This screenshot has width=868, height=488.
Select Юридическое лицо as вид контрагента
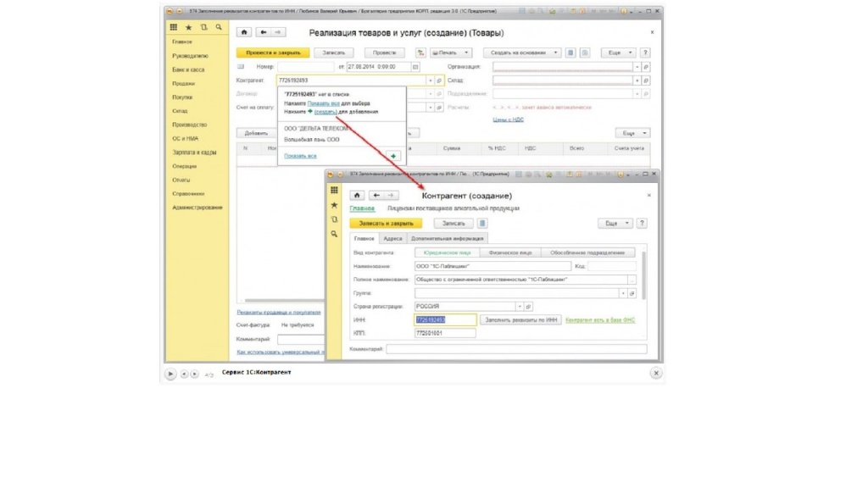point(447,252)
